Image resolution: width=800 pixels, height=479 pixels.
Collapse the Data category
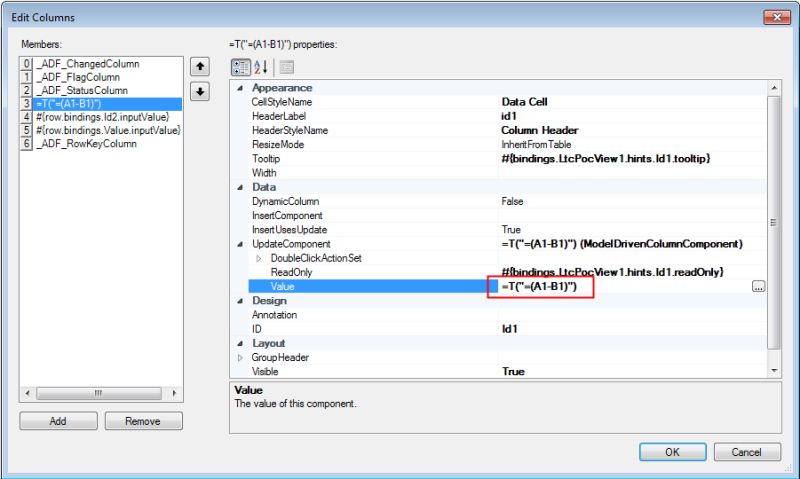[x=240, y=187]
